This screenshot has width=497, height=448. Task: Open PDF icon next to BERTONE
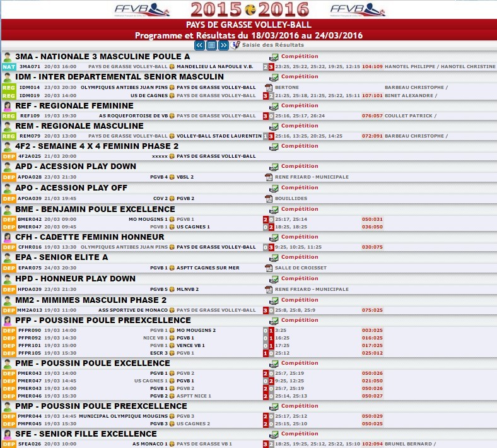pos(268,87)
